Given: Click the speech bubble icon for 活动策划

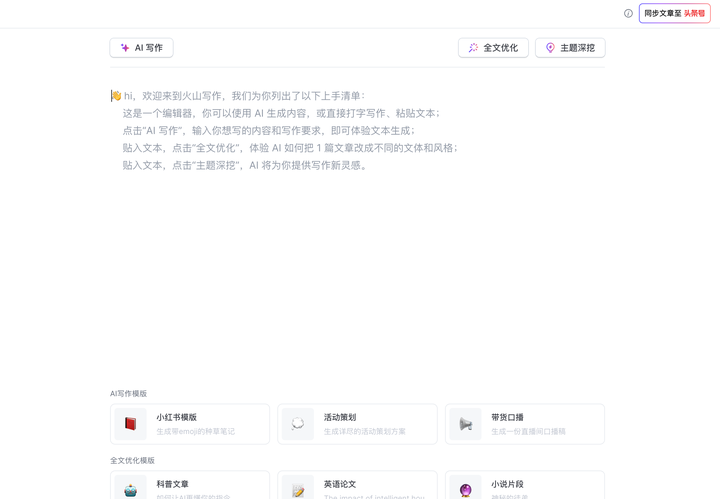Looking at the screenshot, I should click(298, 424).
